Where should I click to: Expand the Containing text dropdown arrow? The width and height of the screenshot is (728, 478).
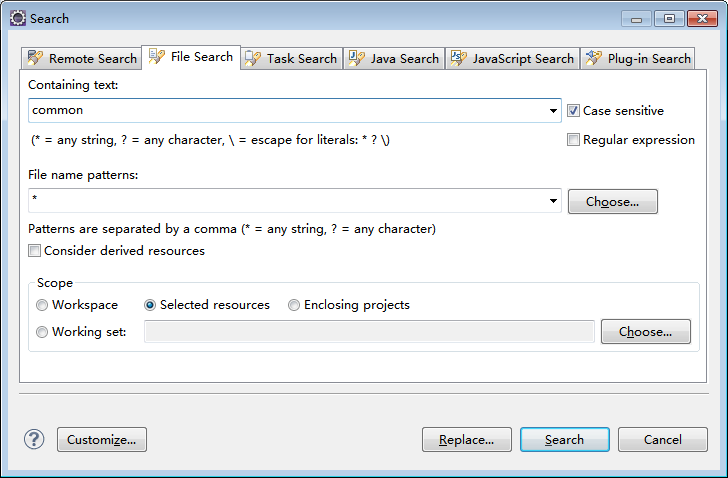click(554, 111)
